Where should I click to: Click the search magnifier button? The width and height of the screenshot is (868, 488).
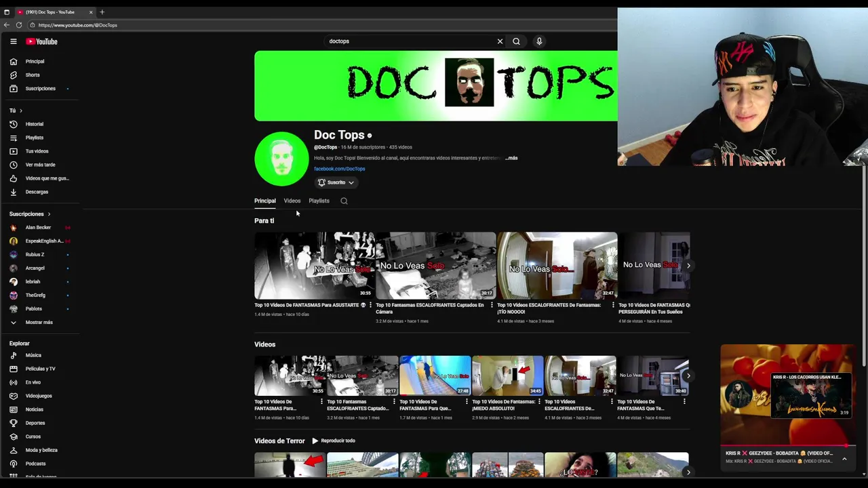pyautogui.click(x=516, y=41)
